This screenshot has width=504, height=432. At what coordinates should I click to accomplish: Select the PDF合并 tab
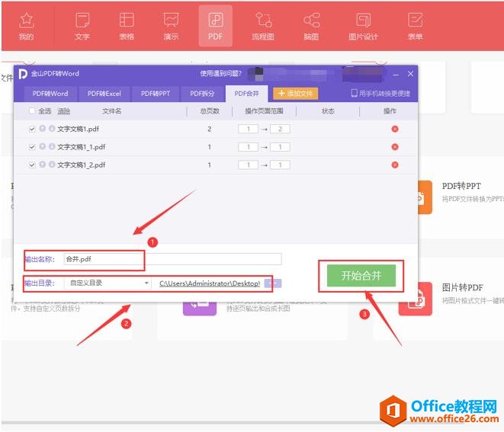tap(246, 94)
